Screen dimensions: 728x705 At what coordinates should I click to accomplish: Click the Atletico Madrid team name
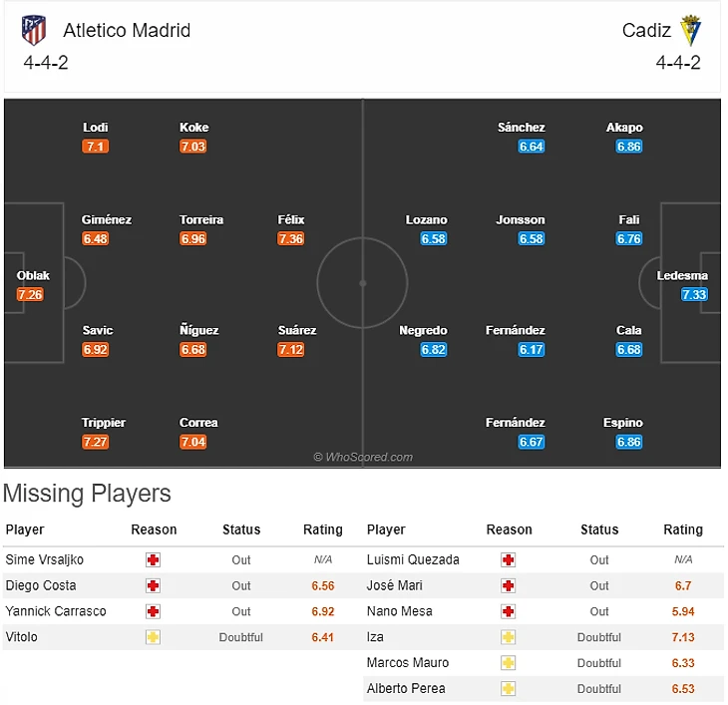coord(127,30)
